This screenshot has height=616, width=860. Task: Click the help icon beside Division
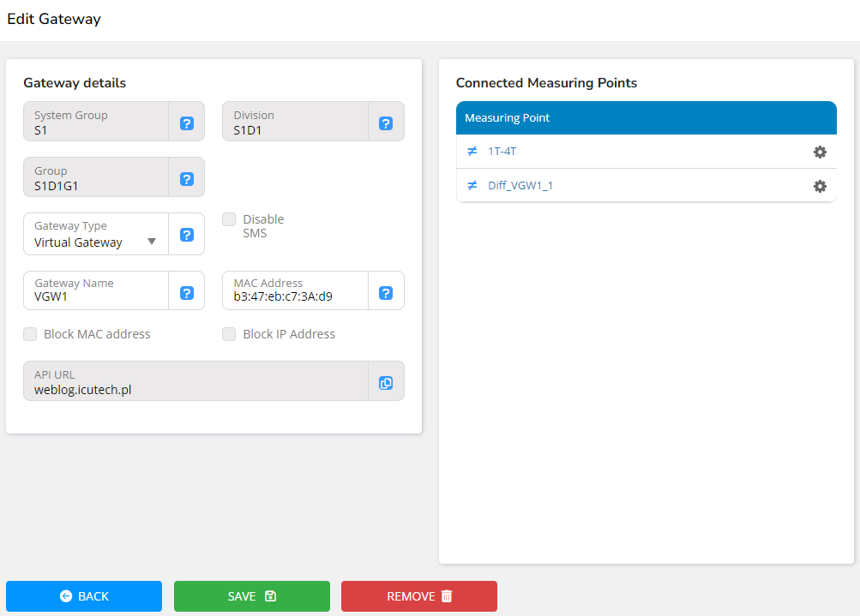[386, 123]
